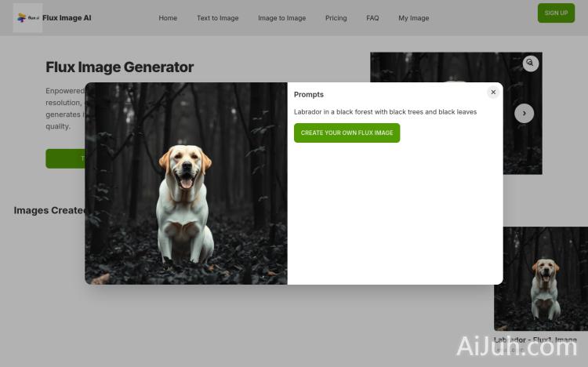The width and height of the screenshot is (588, 367).
Task: Go to the Text to Image page
Action: pyautogui.click(x=217, y=18)
